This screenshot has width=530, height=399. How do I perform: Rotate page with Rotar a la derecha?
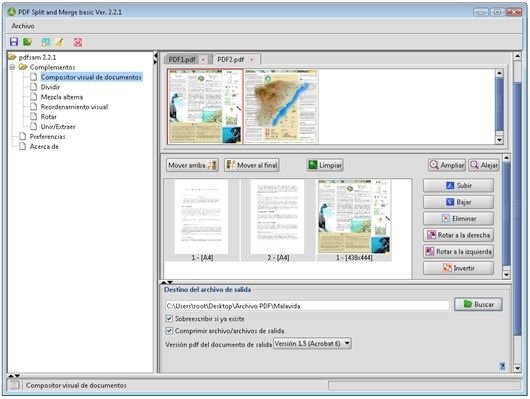[458, 235]
